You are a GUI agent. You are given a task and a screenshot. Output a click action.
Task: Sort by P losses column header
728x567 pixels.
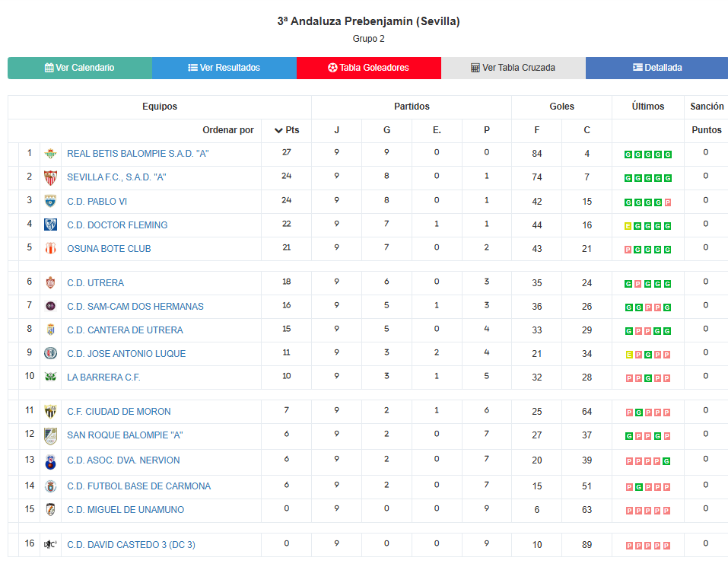(x=487, y=130)
